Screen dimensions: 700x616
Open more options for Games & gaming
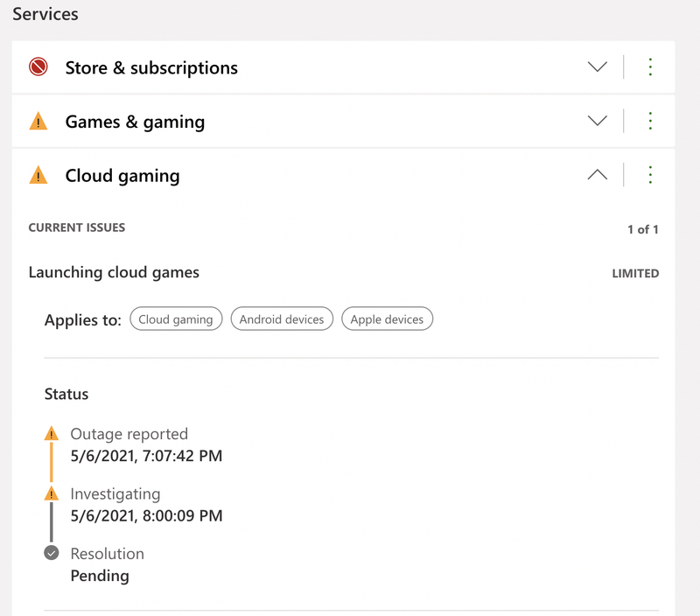tap(650, 121)
